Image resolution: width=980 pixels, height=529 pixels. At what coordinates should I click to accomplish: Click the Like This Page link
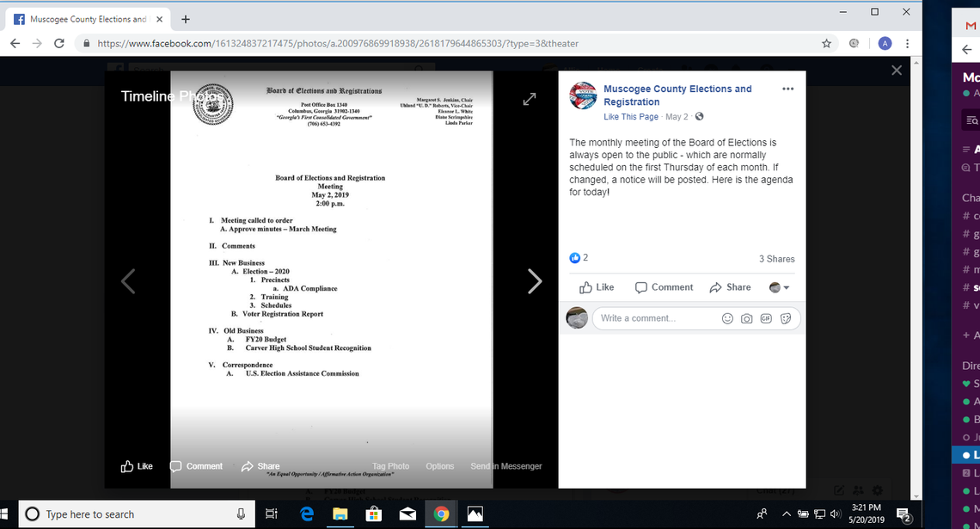point(631,117)
